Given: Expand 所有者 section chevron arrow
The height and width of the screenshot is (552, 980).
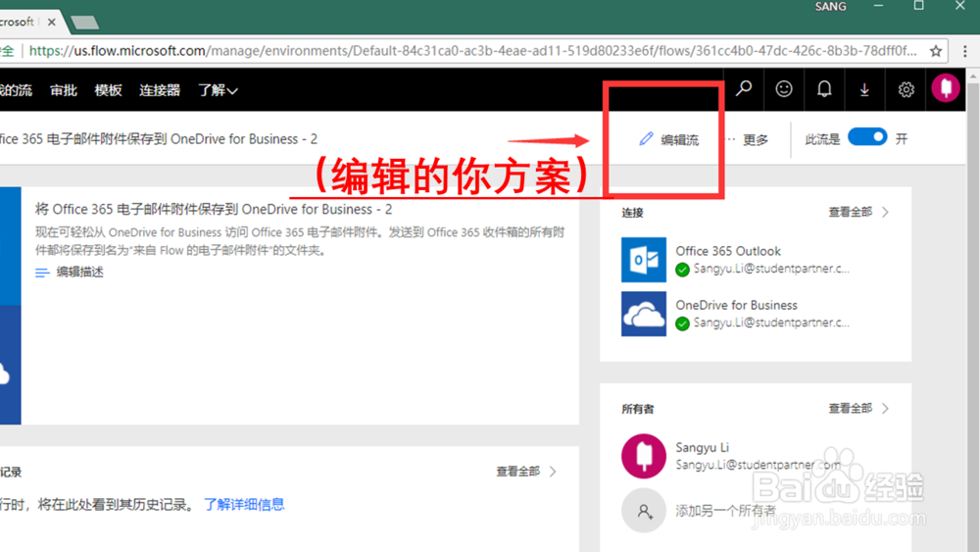Looking at the screenshot, I should [x=886, y=408].
